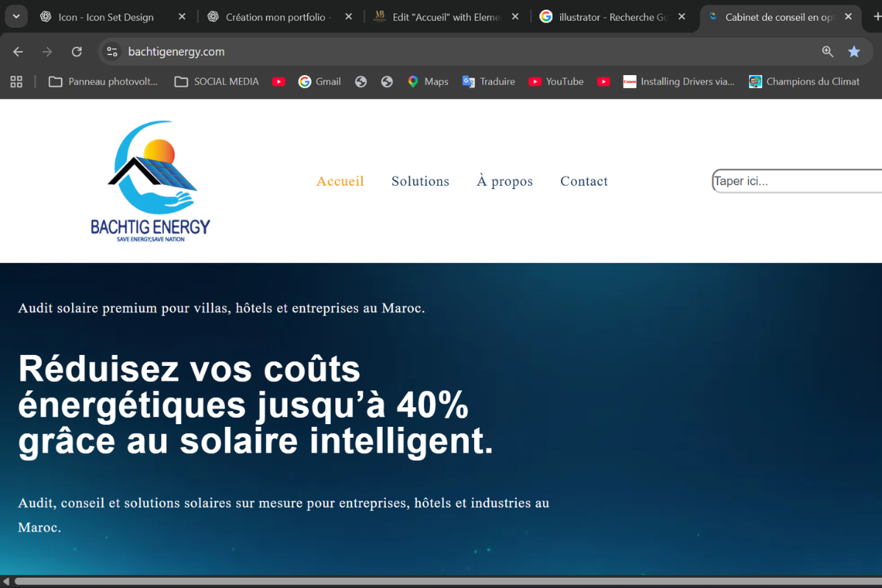The image size is (882, 588).
Task: Open the Maps bookmark
Action: 428,82
